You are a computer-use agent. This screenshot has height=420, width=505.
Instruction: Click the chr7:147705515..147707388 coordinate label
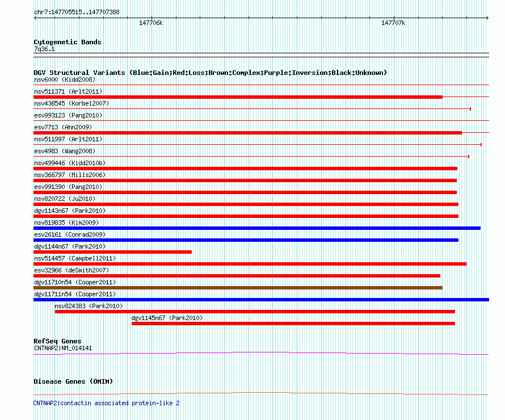[77, 12]
